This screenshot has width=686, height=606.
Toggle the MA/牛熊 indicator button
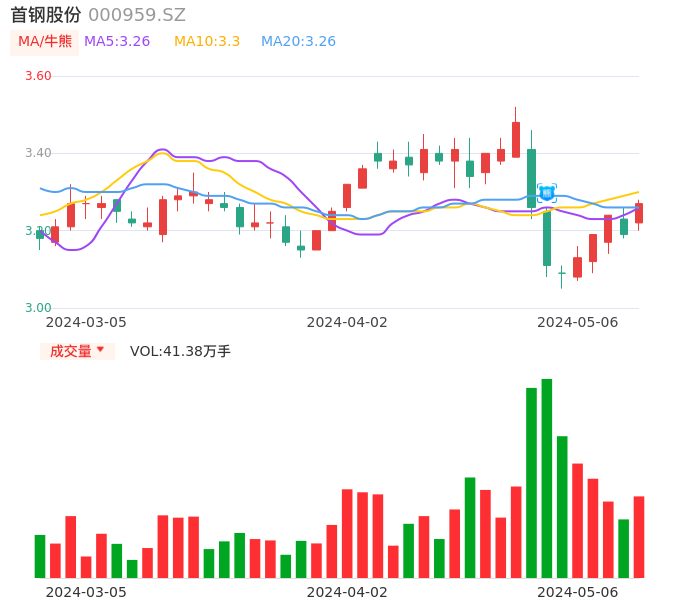click(x=45, y=42)
